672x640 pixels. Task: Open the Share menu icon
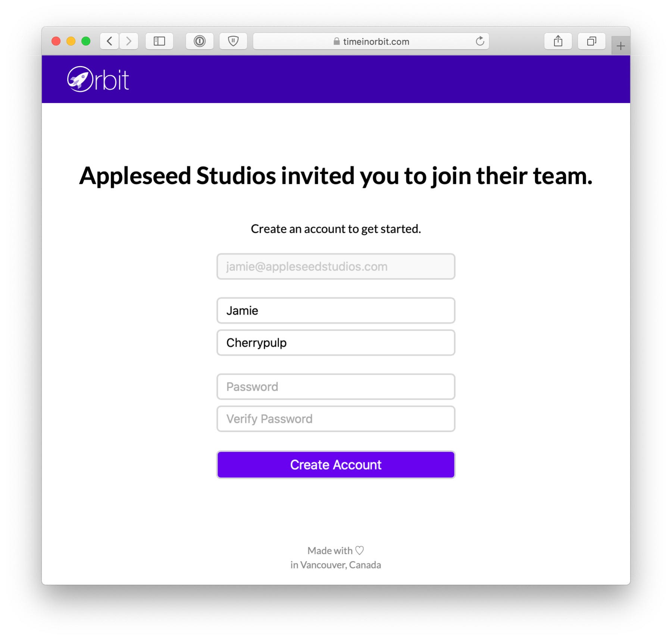[558, 41]
